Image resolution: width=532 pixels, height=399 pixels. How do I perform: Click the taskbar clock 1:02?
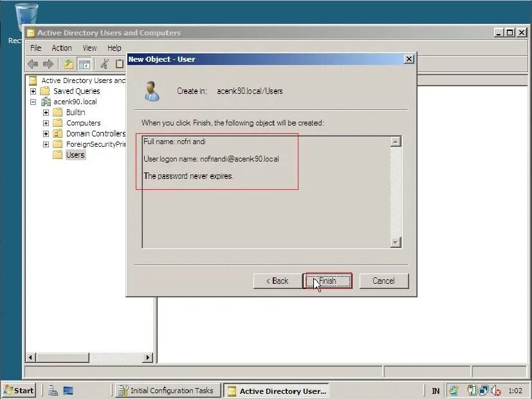tap(515, 391)
